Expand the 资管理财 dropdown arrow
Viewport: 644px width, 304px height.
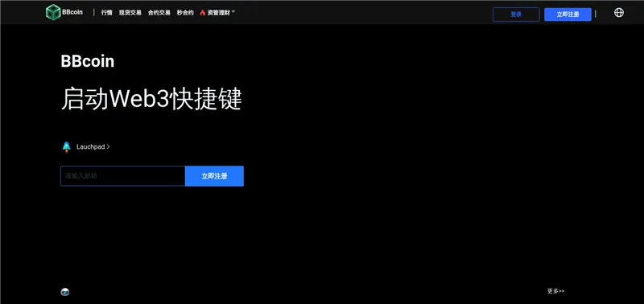point(233,12)
